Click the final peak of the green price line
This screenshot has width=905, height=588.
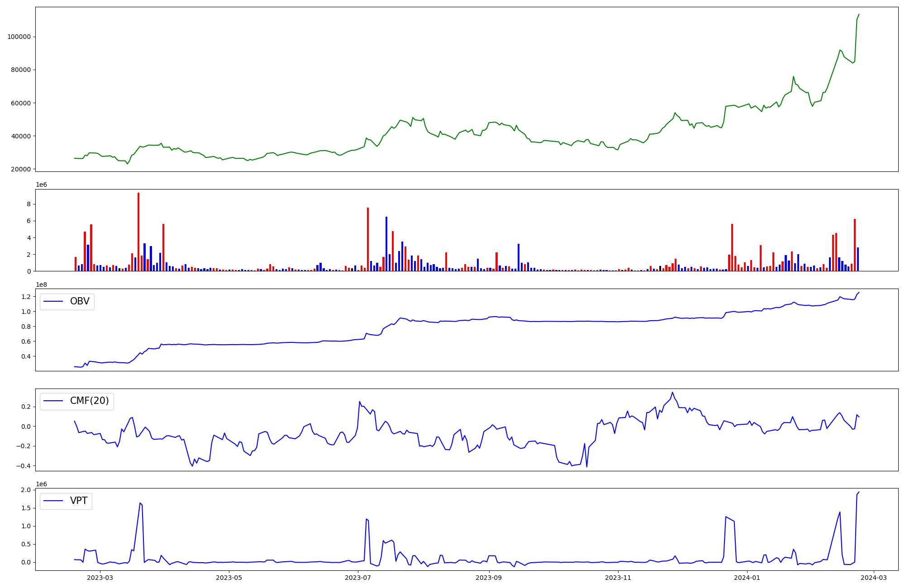click(859, 14)
